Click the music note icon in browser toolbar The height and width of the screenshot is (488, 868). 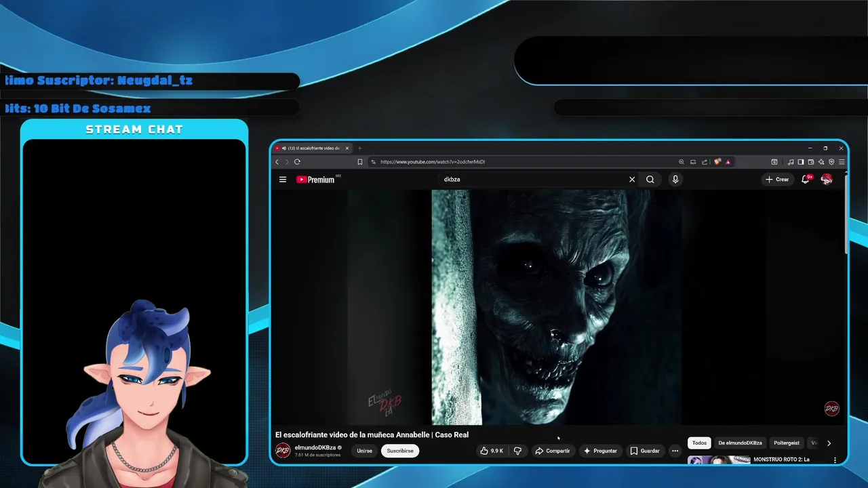pyautogui.click(x=791, y=162)
